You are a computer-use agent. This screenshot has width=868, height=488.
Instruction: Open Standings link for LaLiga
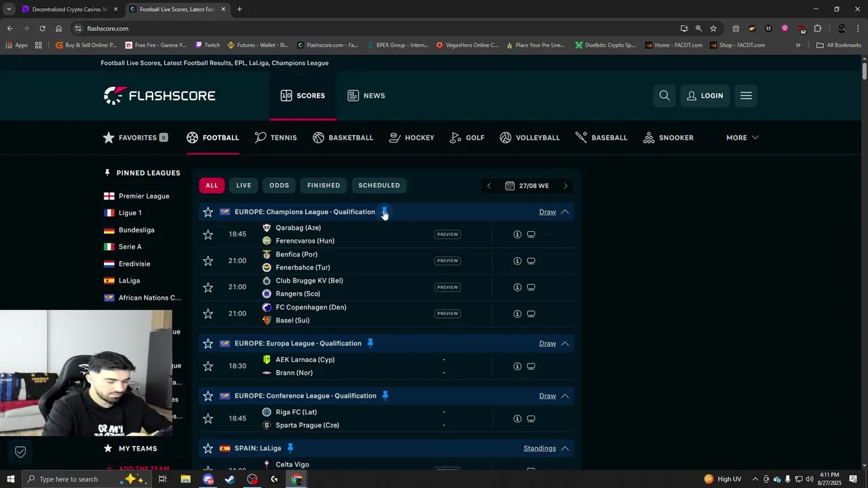tap(540, 448)
